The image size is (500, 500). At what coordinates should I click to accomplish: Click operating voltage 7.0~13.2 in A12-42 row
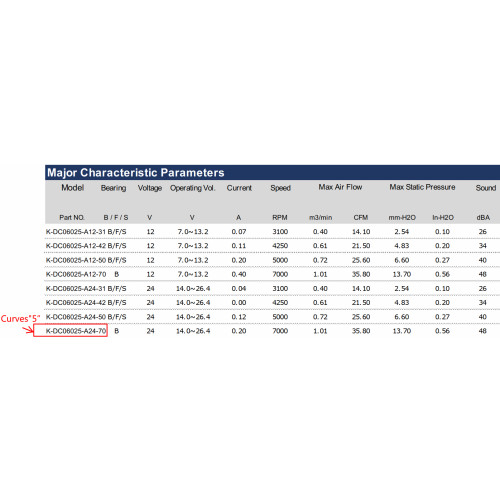[x=193, y=246]
